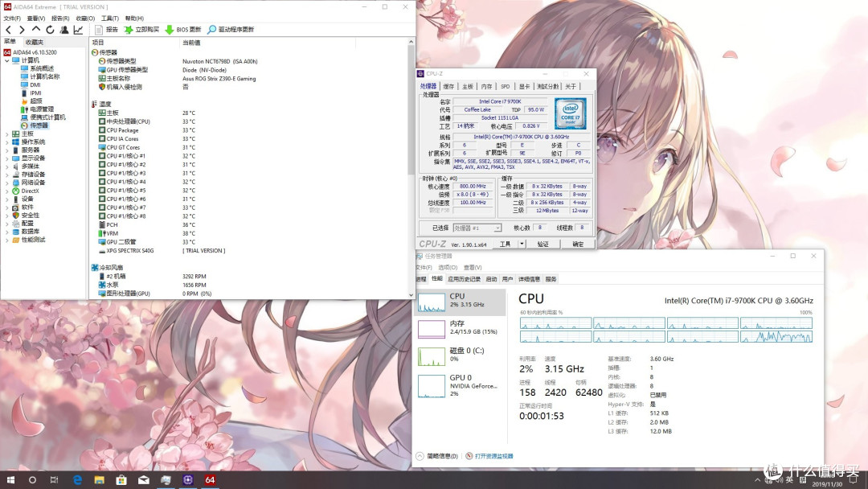Open the user icon in AIDA64 toolbar
The width and height of the screenshot is (868, 489).
point(64,30)
